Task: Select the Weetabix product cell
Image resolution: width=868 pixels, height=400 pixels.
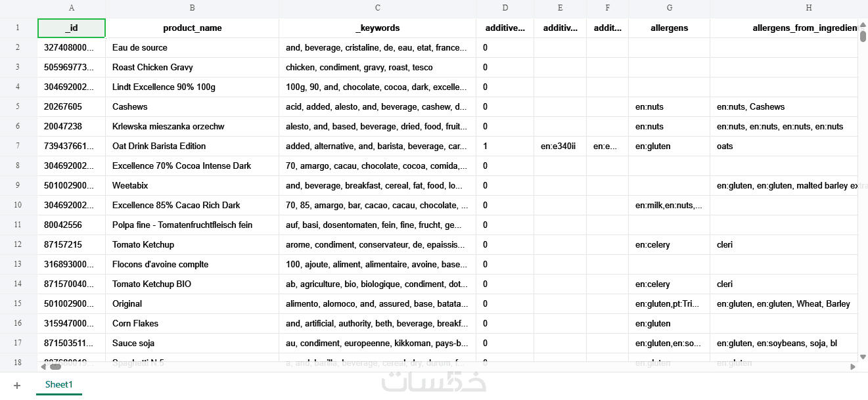Action: pyautogui.click(x=192, y=185)
